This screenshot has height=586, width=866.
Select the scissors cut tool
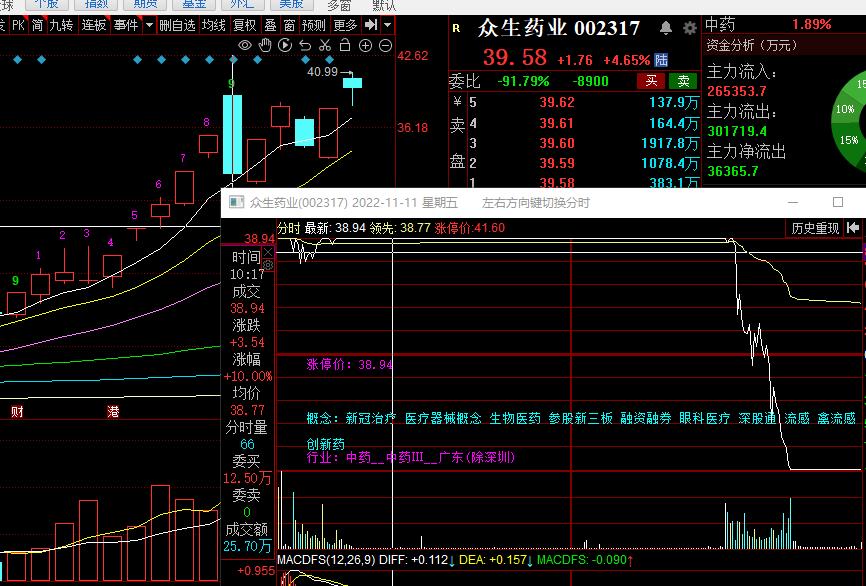325,45
